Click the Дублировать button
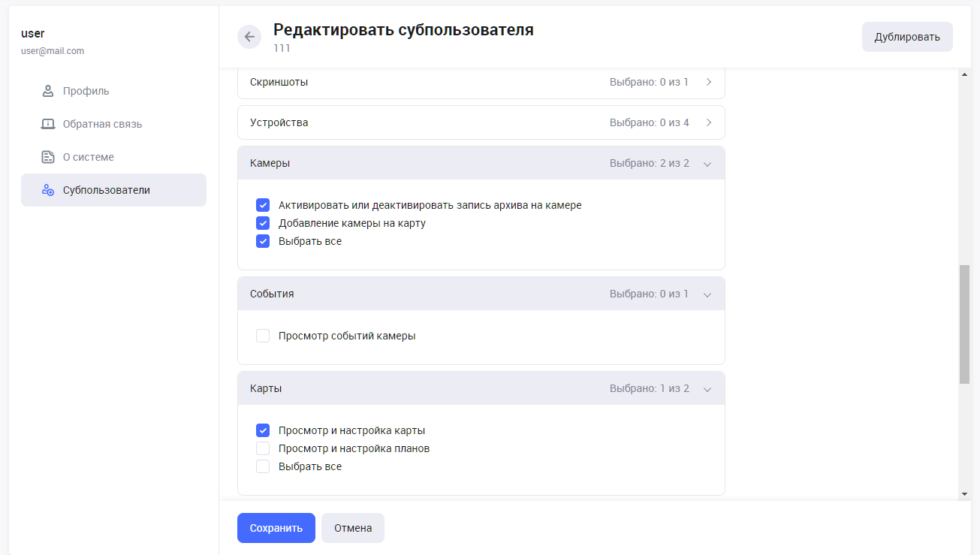The width and height of the screenshot is (980, 555). pos(907,37)
